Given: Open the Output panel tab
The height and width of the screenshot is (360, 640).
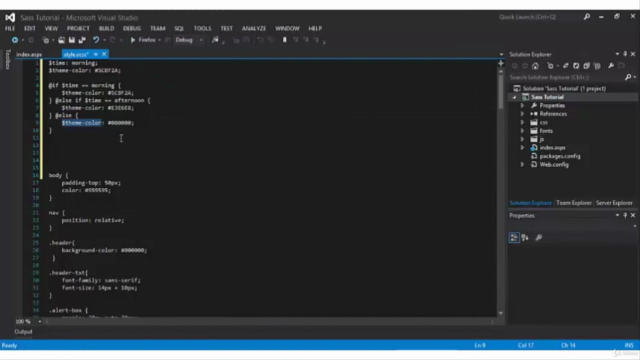Looking at the screenshot, I should pos(23,332).
